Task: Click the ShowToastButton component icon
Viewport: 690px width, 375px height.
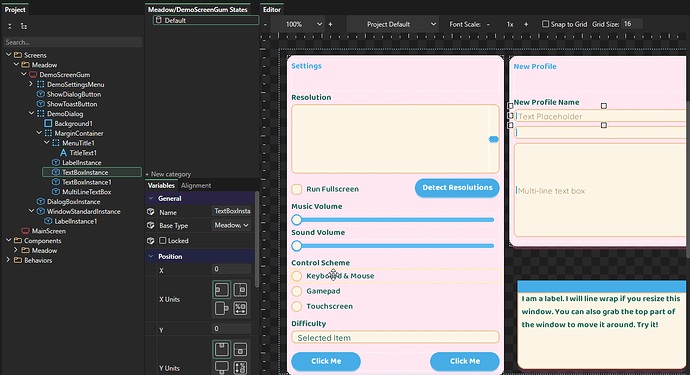Action: point(40,104)
